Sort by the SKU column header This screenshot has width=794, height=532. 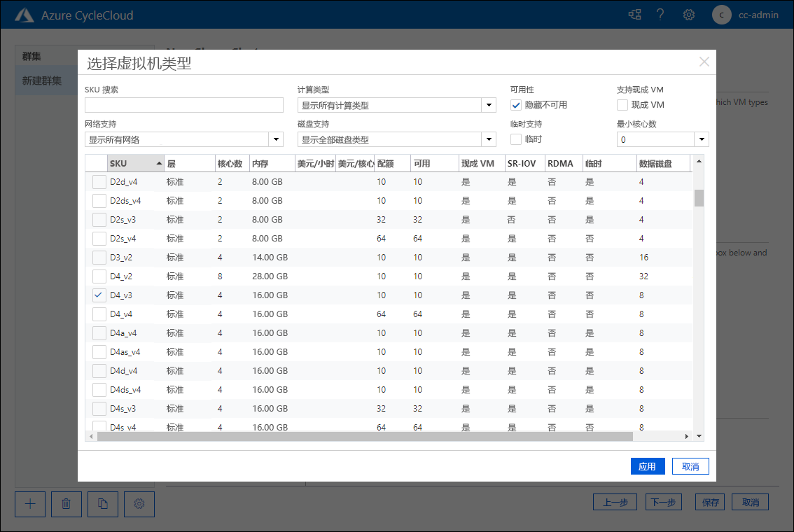tap(136, 164)
